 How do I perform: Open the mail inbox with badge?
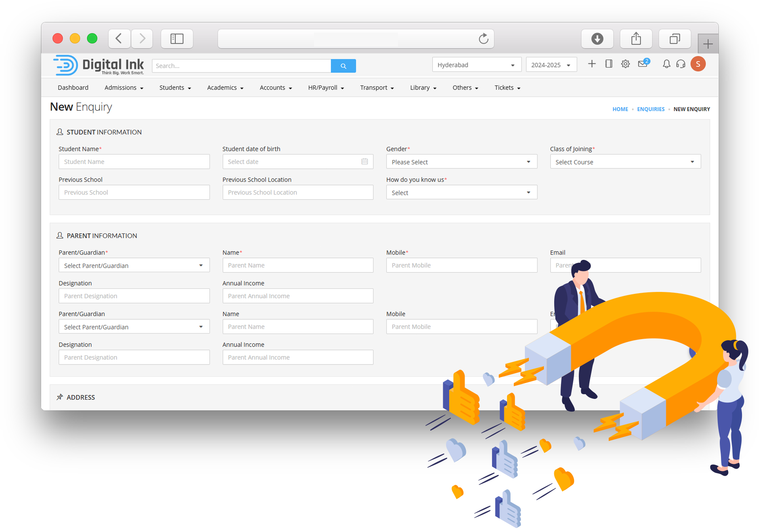click(643, 64)
